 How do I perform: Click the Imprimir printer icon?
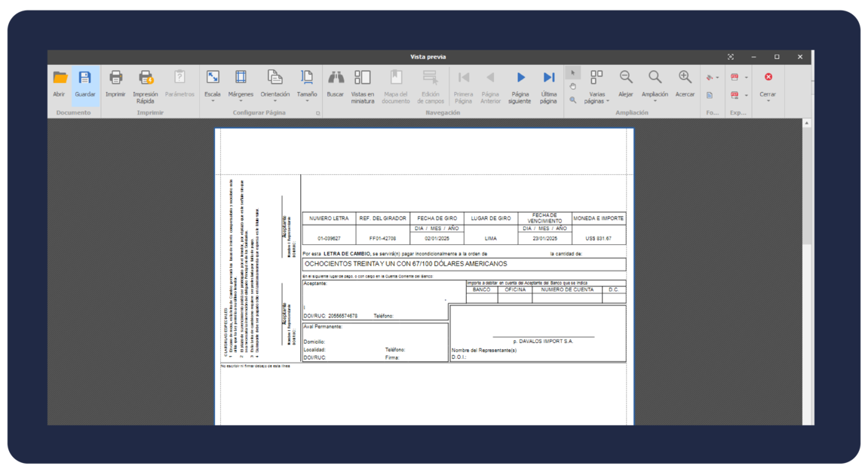click(115, 78)
